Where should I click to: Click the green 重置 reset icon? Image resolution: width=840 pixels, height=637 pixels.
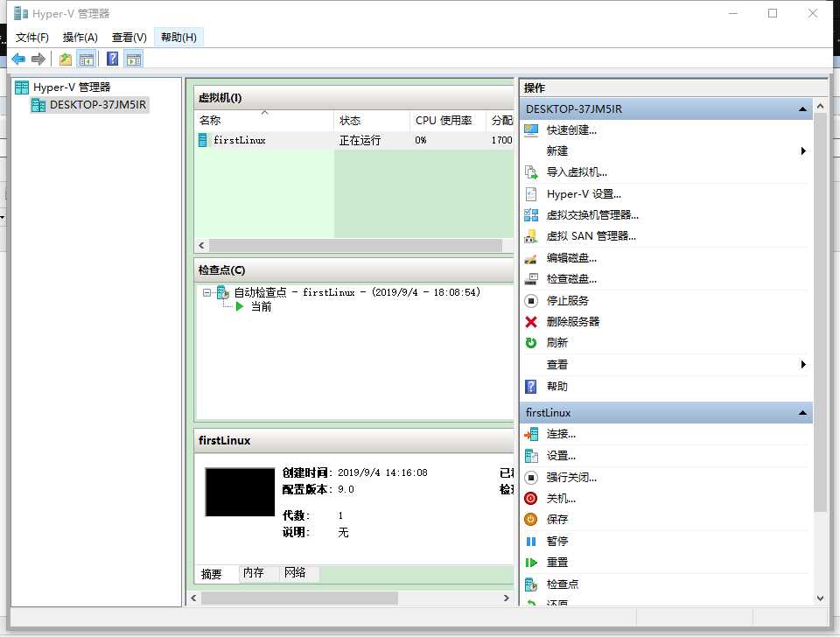pyautogui.click(x=531, y=563)
